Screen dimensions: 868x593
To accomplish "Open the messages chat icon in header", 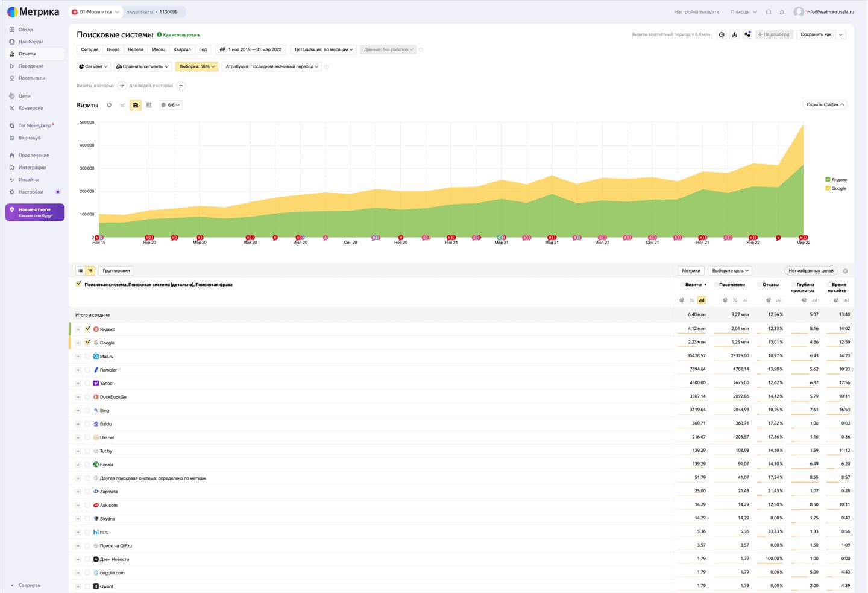I will pos(769,12).
